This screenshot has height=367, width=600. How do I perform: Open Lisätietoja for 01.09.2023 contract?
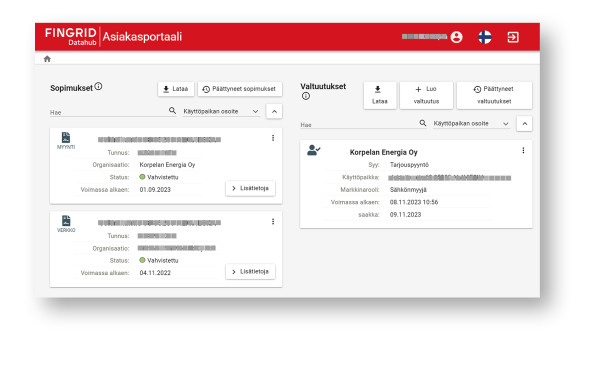click(250, 188)
